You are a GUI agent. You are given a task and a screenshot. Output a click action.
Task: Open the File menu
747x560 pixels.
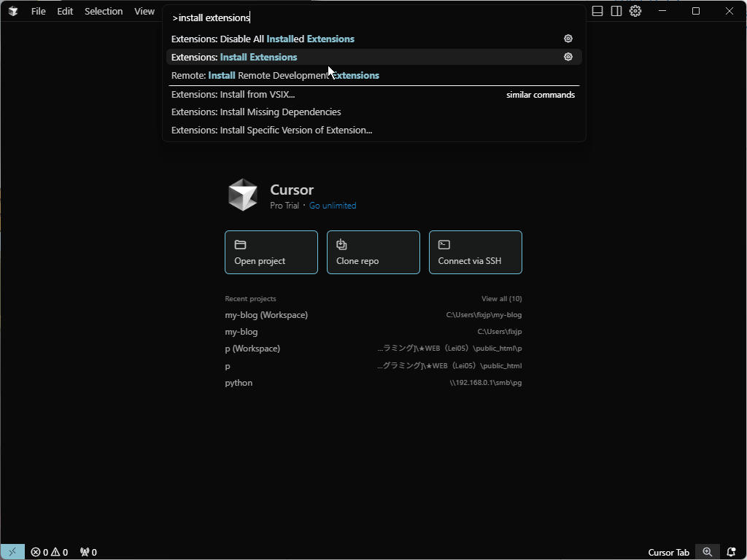[x=38, y=11]
